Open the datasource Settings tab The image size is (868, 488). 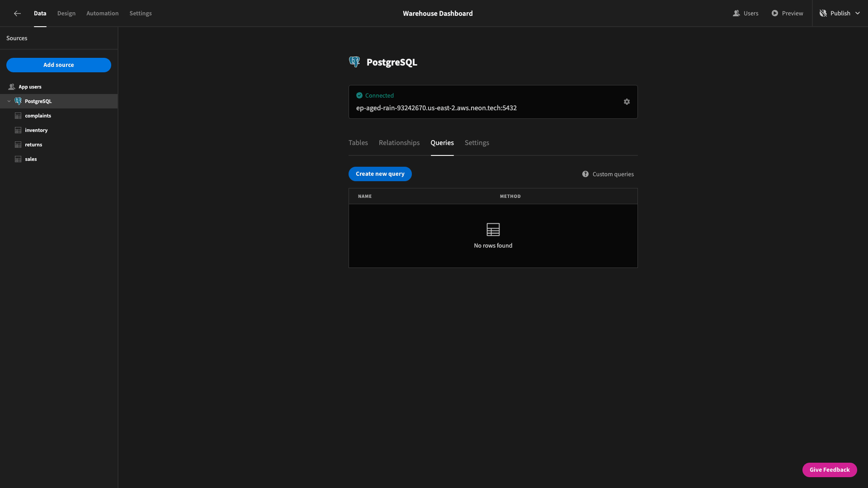[477, 143]
